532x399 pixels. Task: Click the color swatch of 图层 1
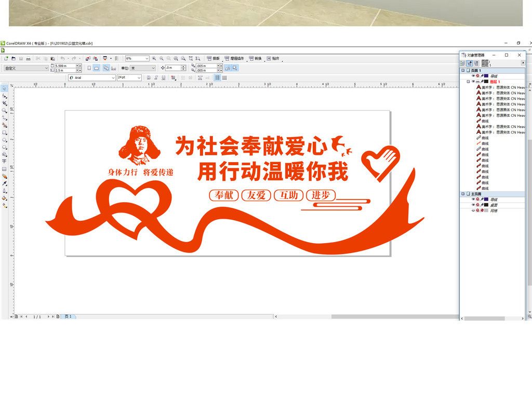tap(486, 82)
